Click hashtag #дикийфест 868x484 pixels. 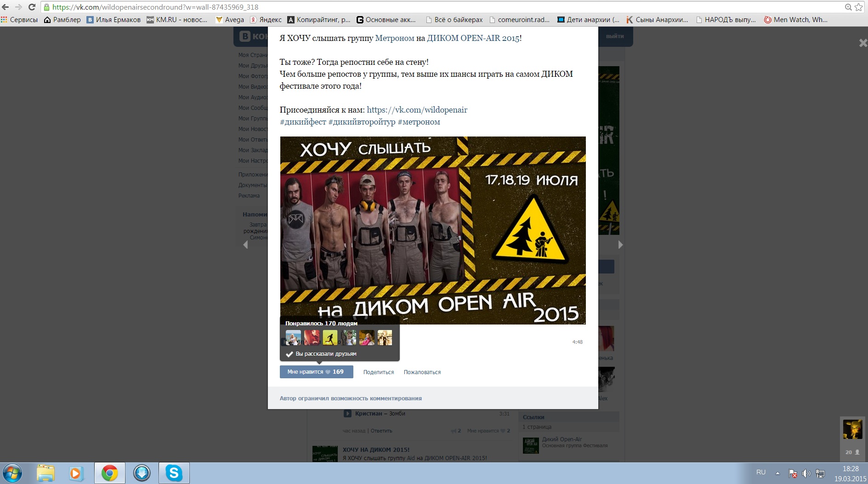(303, 122)
